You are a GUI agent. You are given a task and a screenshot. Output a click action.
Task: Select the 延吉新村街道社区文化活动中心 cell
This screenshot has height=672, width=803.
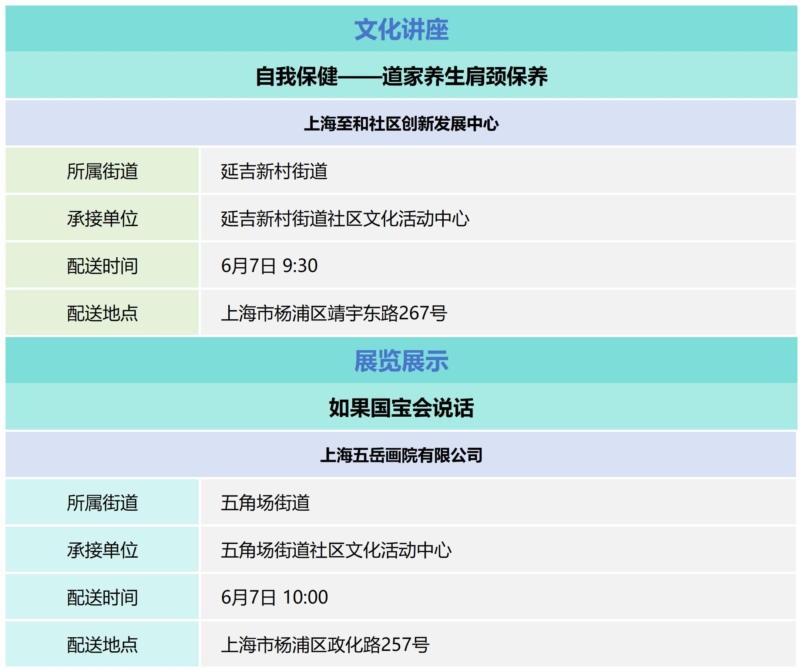tap(345, 218)
